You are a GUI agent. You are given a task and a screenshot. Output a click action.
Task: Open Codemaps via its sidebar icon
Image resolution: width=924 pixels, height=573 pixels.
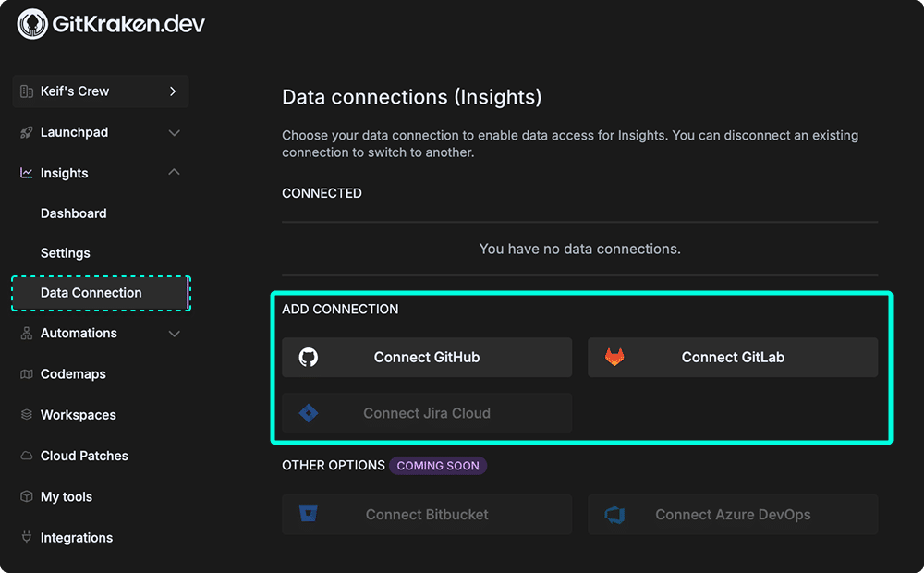click(25, 374)
